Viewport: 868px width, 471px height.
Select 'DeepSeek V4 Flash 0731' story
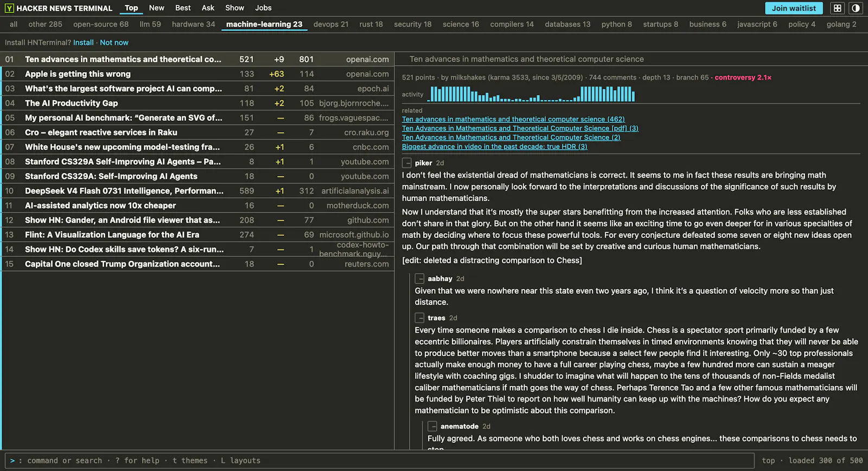click(197, 191)
